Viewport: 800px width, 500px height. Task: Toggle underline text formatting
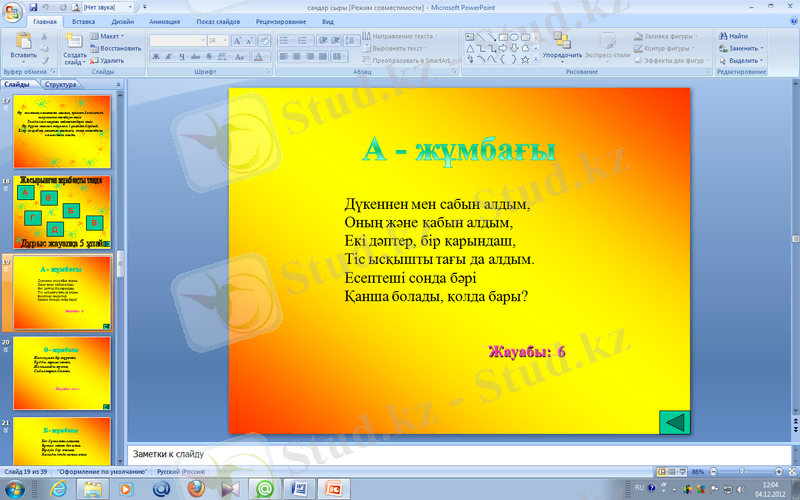click(x=184, y=57)
